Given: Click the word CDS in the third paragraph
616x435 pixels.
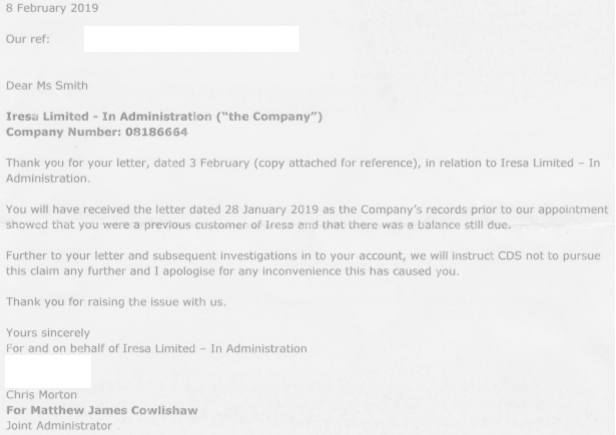Looking at the screenshot, I should coord(510,256).
